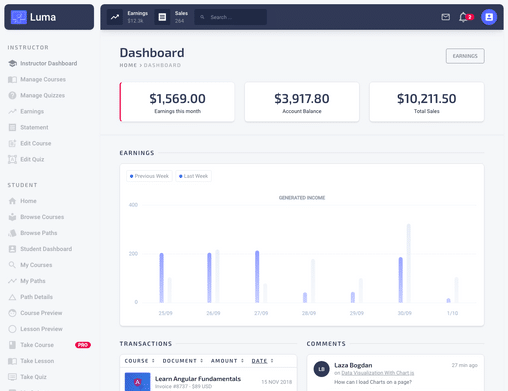The width and height of the screenshot is (508, 391).
Task: Click the Lesson Preview circle icon
Action: coord(12,329)
